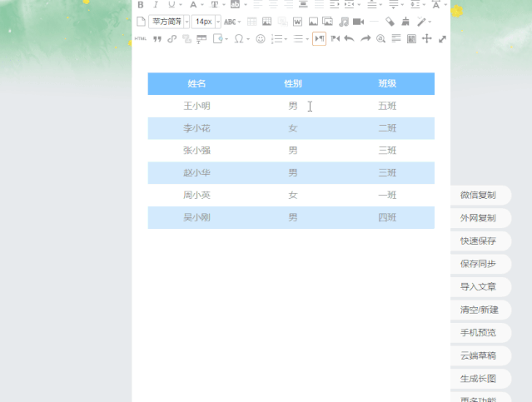Click the blockquote icon

(x=157, y=38)
